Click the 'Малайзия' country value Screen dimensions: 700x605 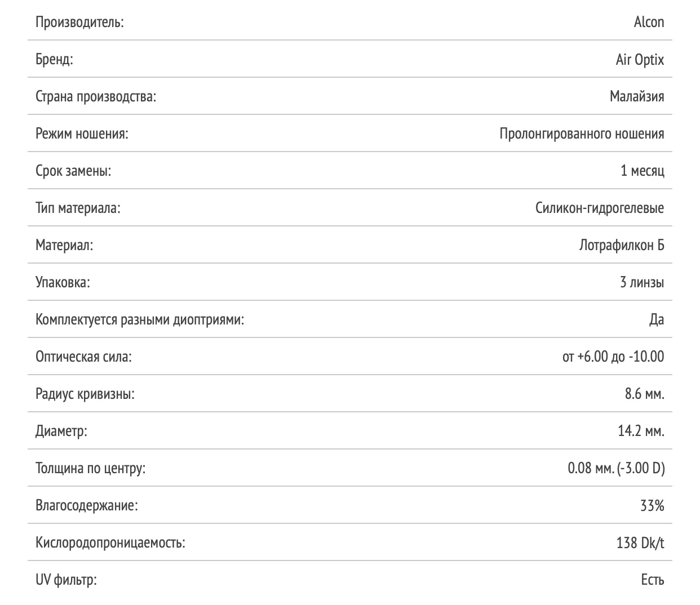coord(637,97)
